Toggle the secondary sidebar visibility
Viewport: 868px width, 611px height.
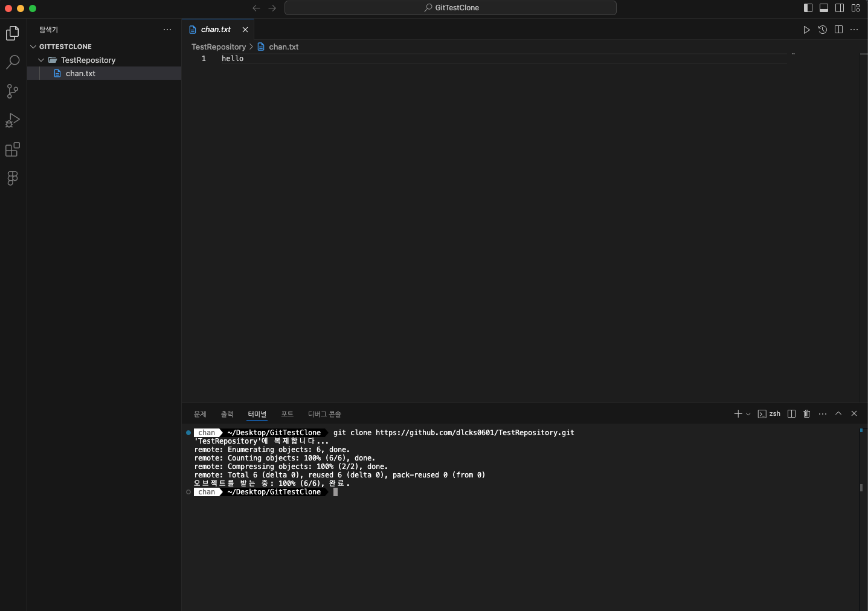click(840, 8)
